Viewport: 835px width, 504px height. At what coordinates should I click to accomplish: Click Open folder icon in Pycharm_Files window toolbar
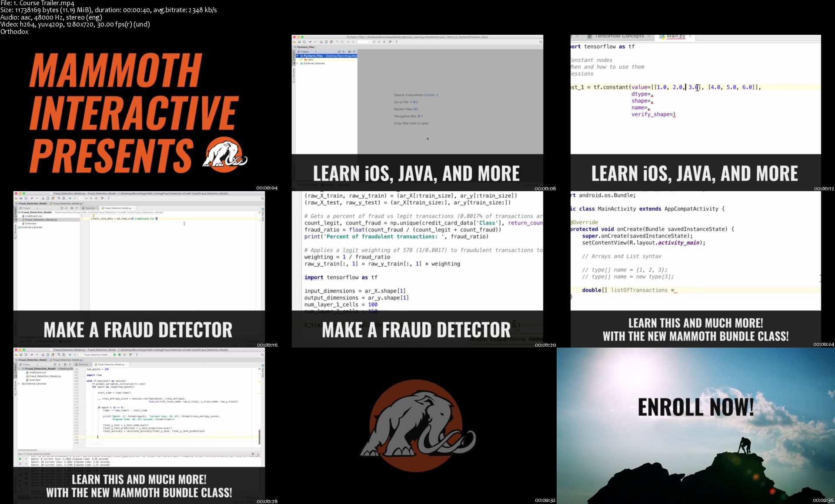tap(294, 42)
